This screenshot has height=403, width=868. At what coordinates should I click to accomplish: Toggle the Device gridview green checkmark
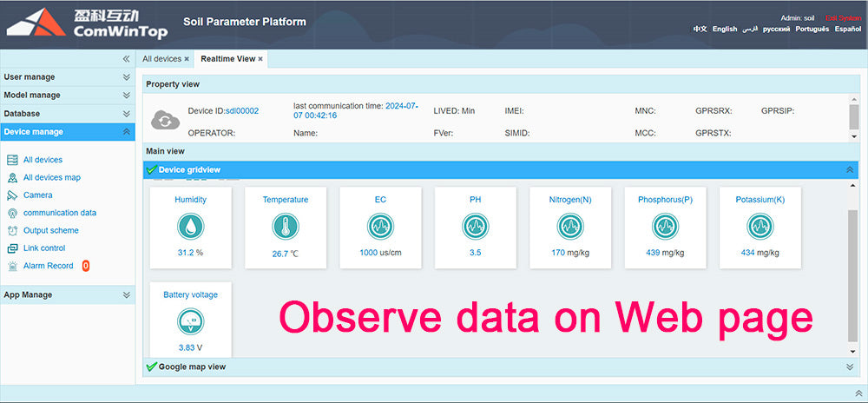151,169
